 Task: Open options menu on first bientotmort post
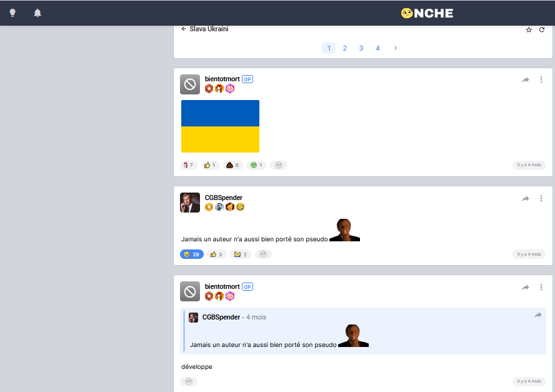(x=541, y=79)
